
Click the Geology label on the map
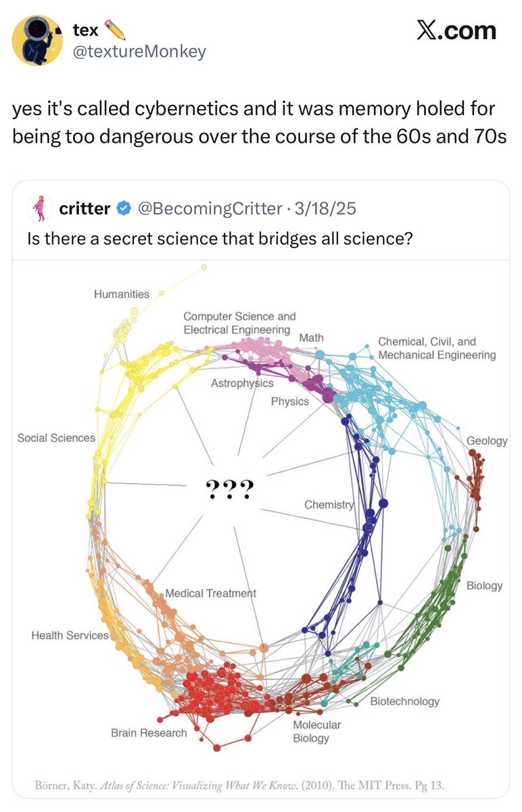click(487, 441)
